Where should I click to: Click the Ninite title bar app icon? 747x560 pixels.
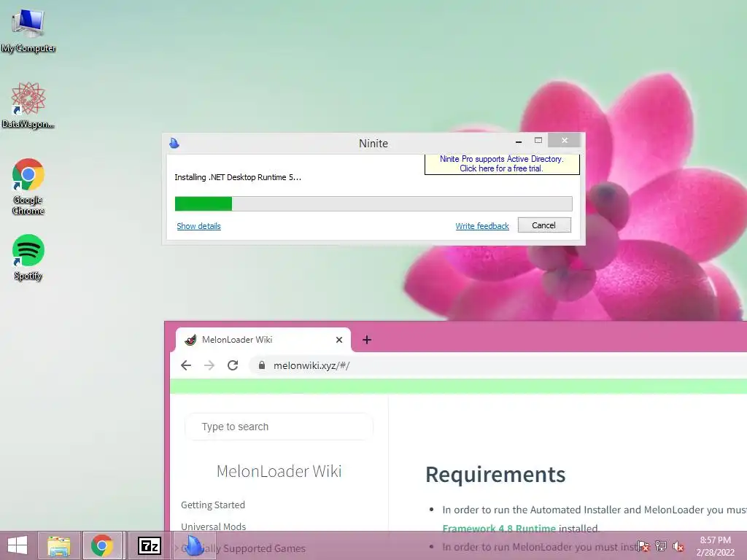click(174, 143)
